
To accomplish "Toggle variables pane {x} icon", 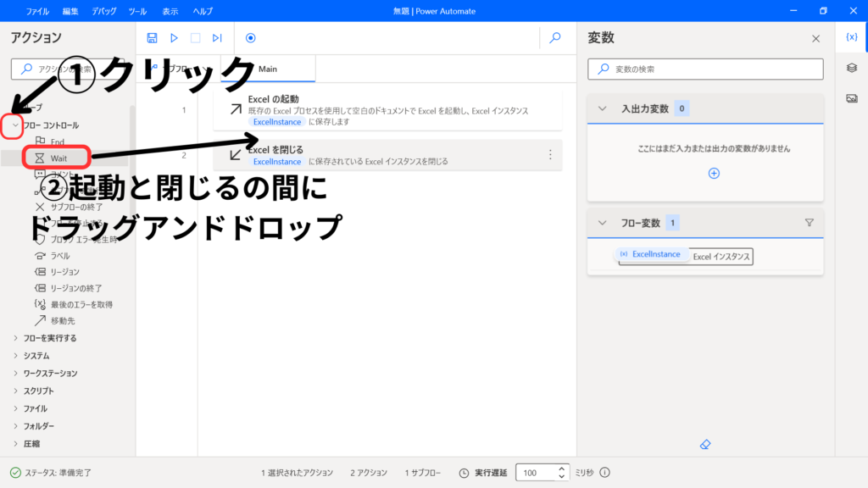I will pos(851,37).
